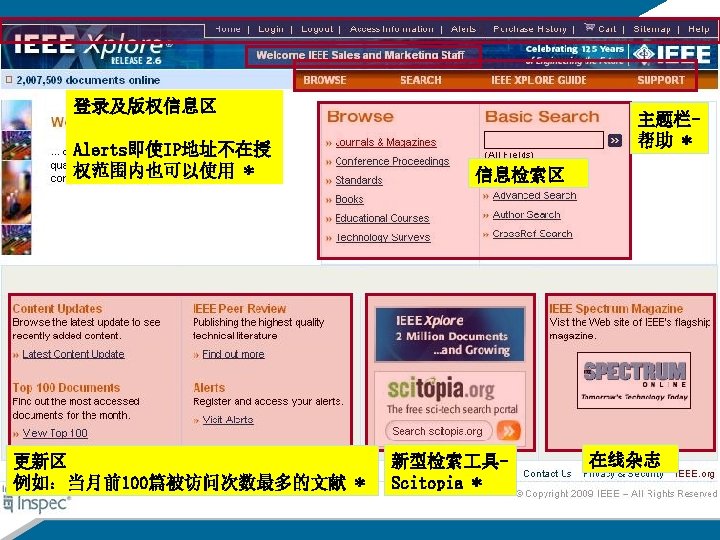Screen dimensions: 720x540
Task: Click the Top 100 Documents heading
Action: coord(66,388)
